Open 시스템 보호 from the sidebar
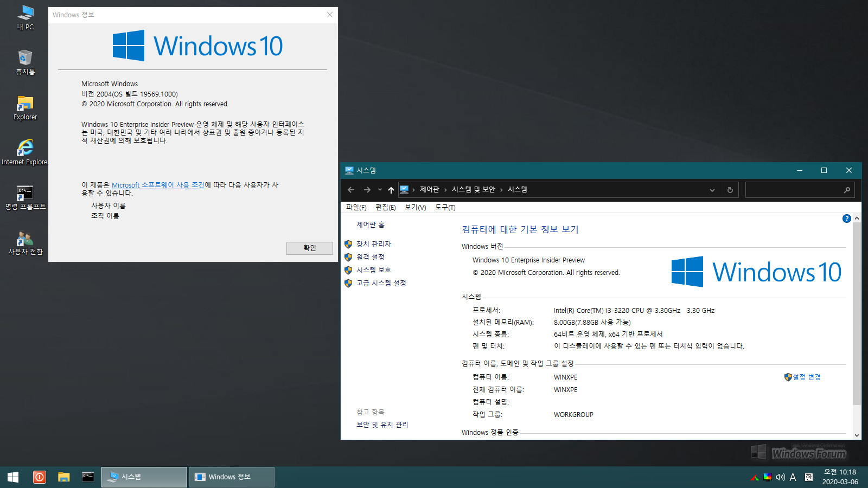Image resolution: width=868 pixels, height=488 pixels. coord(373,270)
